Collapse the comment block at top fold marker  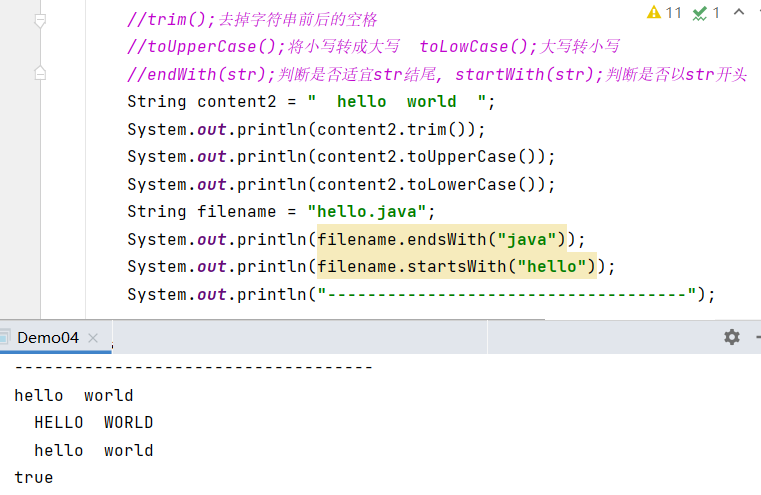tap(40, 20)
